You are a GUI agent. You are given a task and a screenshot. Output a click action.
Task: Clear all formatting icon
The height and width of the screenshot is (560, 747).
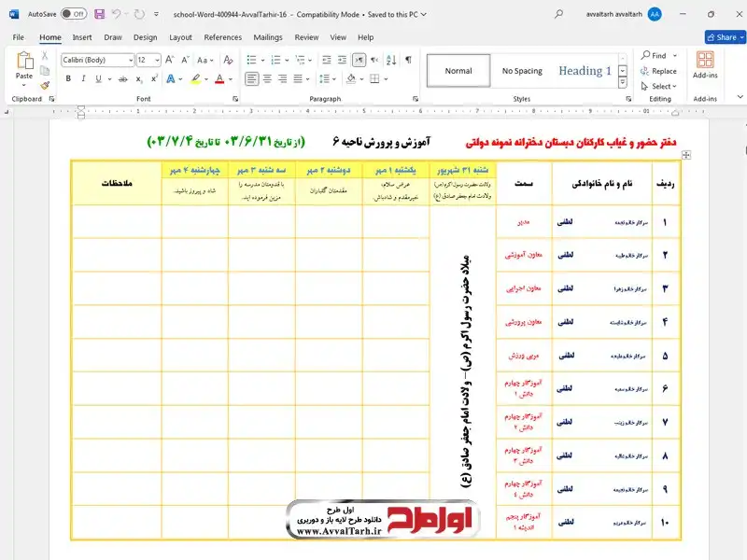[x=228, y=60]
